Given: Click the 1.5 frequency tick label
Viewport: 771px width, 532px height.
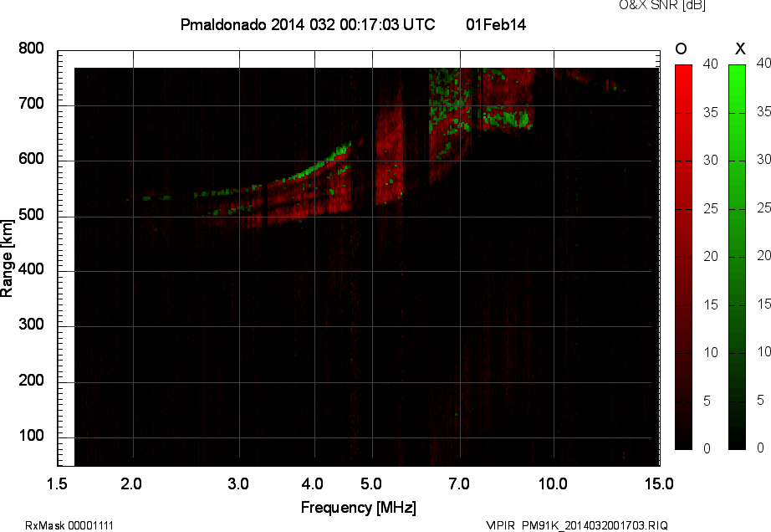Looking at the screenshot, I should [x=57, y=483].
